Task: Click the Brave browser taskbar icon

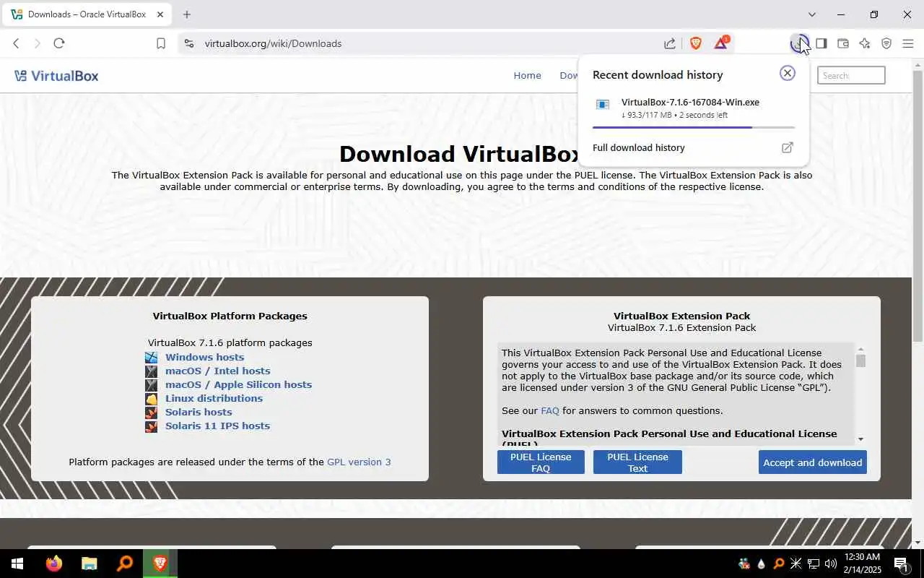Action: 160,564
